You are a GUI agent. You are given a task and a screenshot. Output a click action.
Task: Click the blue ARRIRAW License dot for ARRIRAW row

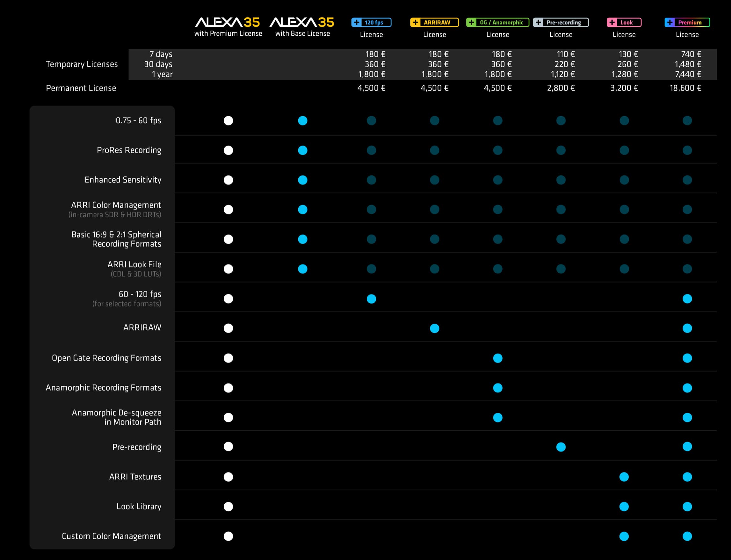click(435, 328)
